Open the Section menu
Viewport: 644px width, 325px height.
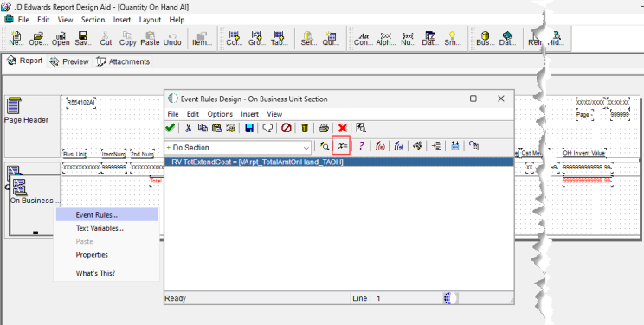click(93, 20)
